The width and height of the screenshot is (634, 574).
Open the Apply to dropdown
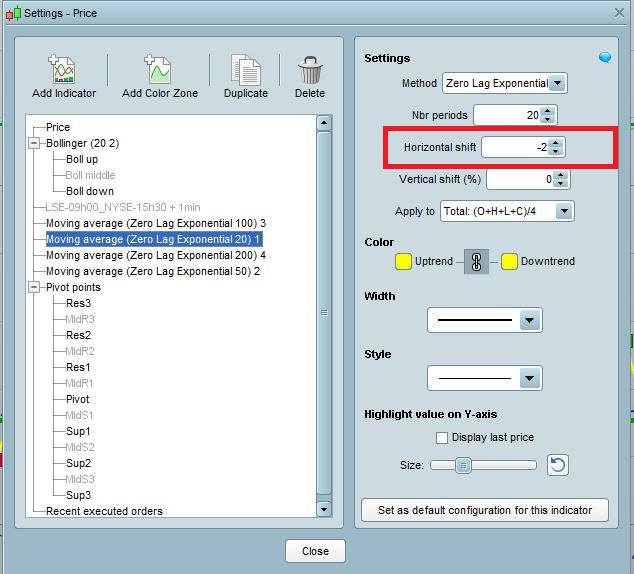tap(564, 211)
